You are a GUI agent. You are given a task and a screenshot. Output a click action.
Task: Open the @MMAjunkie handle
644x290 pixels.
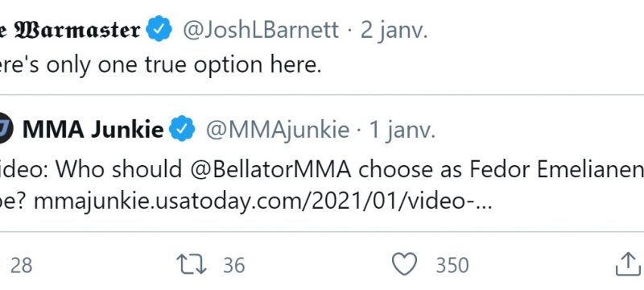click(x=278, y=130)
